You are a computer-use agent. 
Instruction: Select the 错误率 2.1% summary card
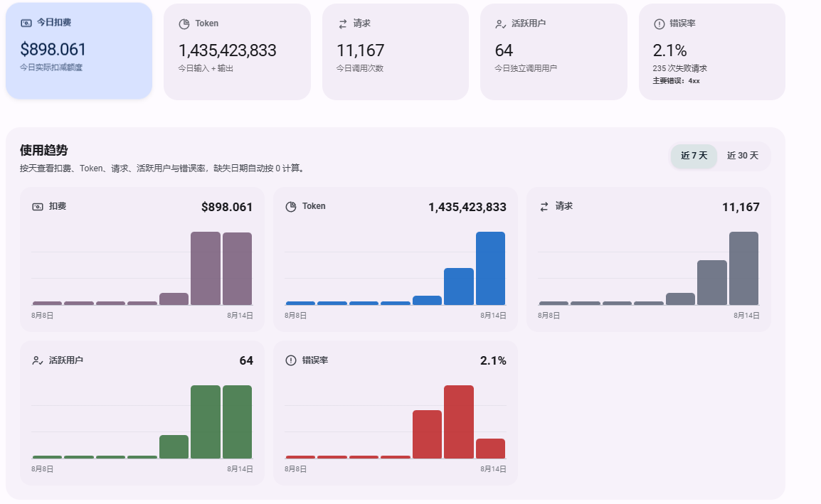click(x=712, y=52)
